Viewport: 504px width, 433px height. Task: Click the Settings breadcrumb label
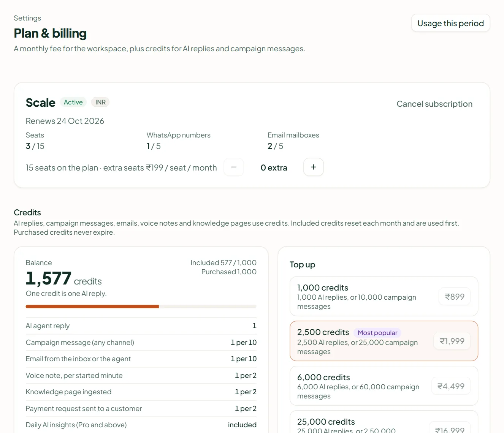pyautogui.click(x=27, y=18)
